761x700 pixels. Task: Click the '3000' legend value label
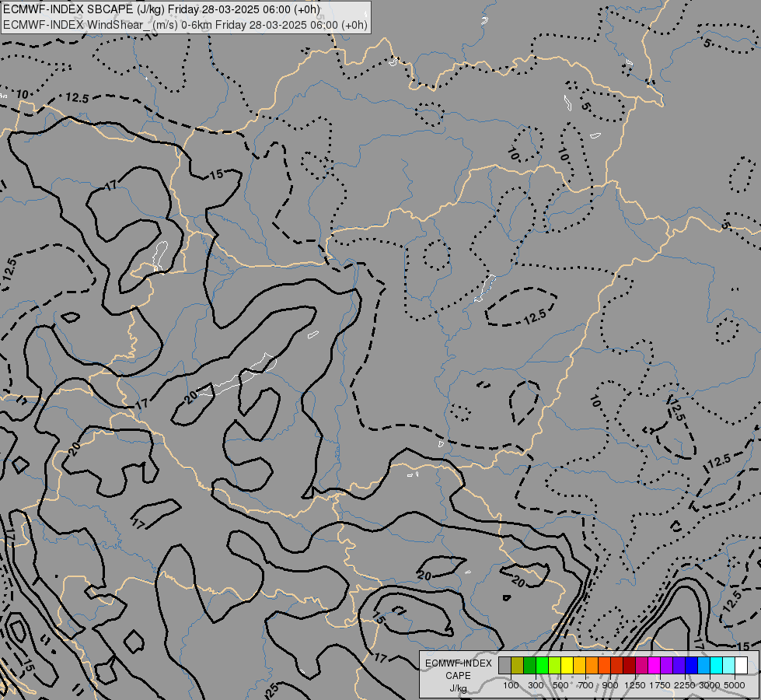(710, 685)
